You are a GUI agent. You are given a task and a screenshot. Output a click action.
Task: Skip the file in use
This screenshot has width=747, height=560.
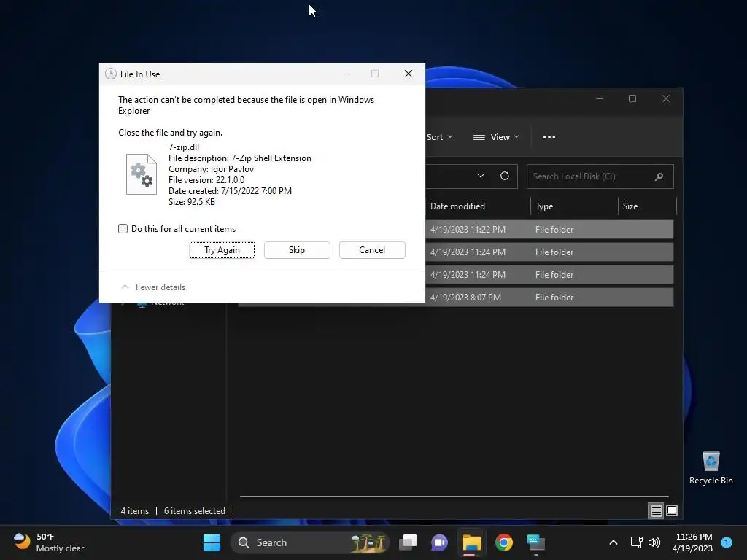tap(297, 250)
